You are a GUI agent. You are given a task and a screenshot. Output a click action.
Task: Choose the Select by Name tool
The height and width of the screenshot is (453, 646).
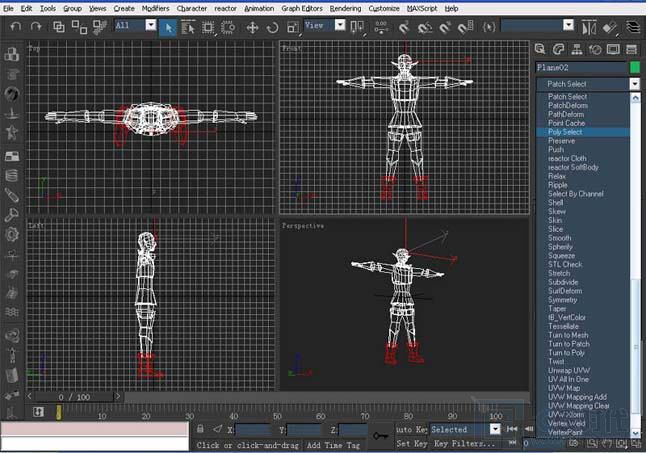point(188,28)
